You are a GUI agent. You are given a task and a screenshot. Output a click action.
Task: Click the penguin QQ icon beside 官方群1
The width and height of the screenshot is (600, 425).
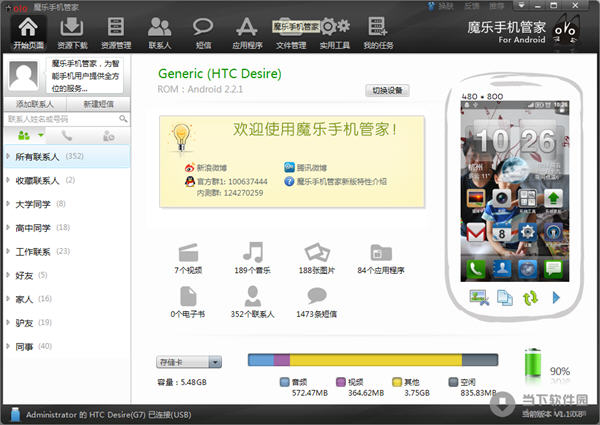(x=190, y=181)
